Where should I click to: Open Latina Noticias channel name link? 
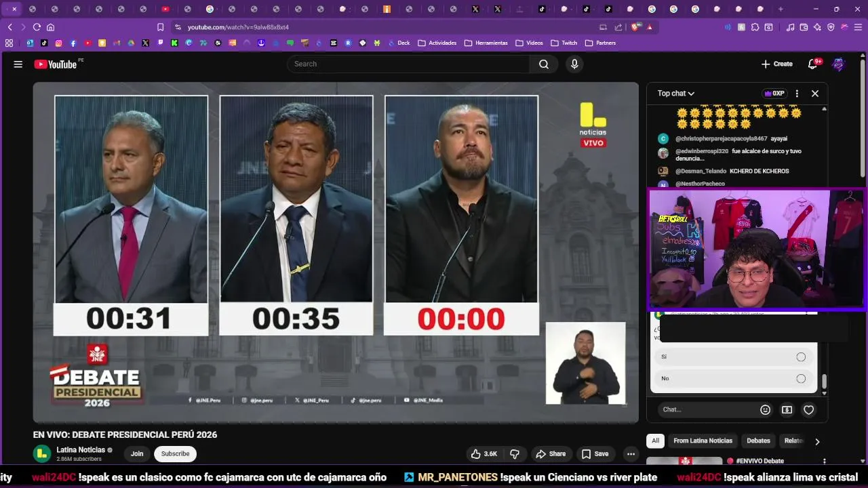(81, 450)
